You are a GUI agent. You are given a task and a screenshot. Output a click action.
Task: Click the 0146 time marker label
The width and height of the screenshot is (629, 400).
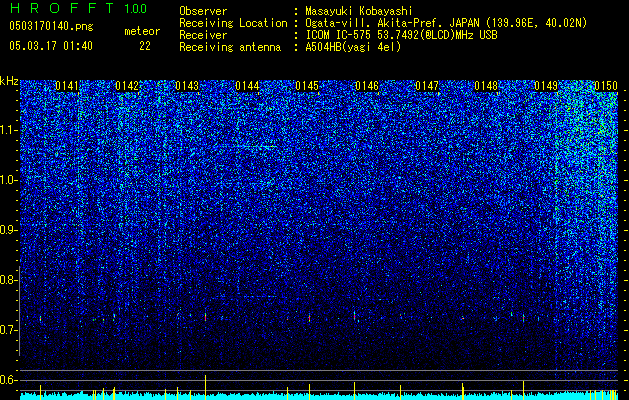pos(367,86)
